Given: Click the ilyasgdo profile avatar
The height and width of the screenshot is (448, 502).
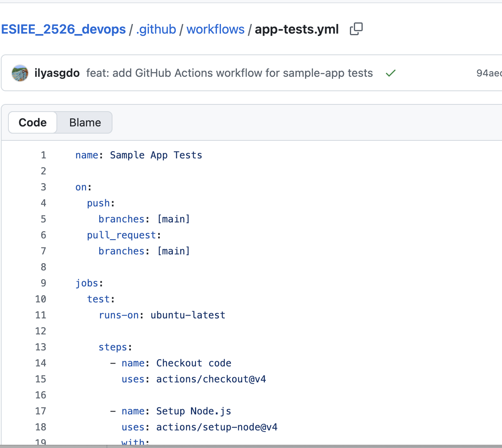Looking at the screenshot, I should [x=20, y=73].
